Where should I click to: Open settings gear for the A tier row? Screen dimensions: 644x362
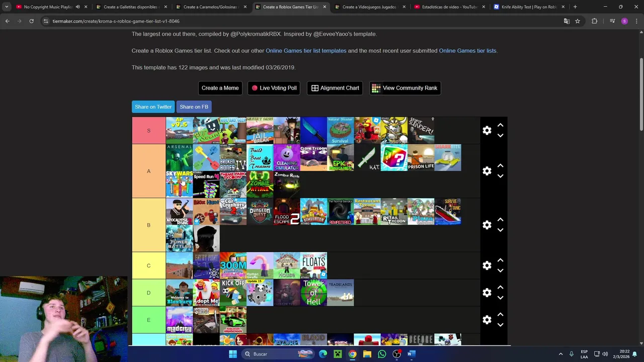[x=487, y=171]
